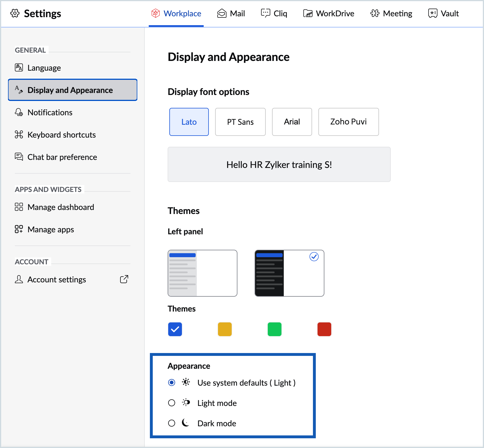484x448 pixels.
Task: Select Light mode radio button
Action: click(172, 403)
